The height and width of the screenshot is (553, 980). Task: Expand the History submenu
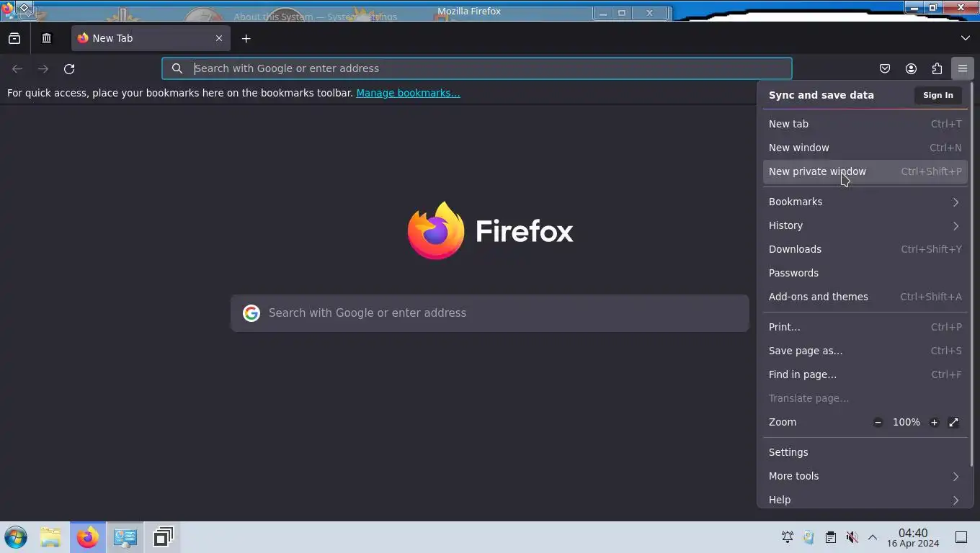tap(865, 225)
